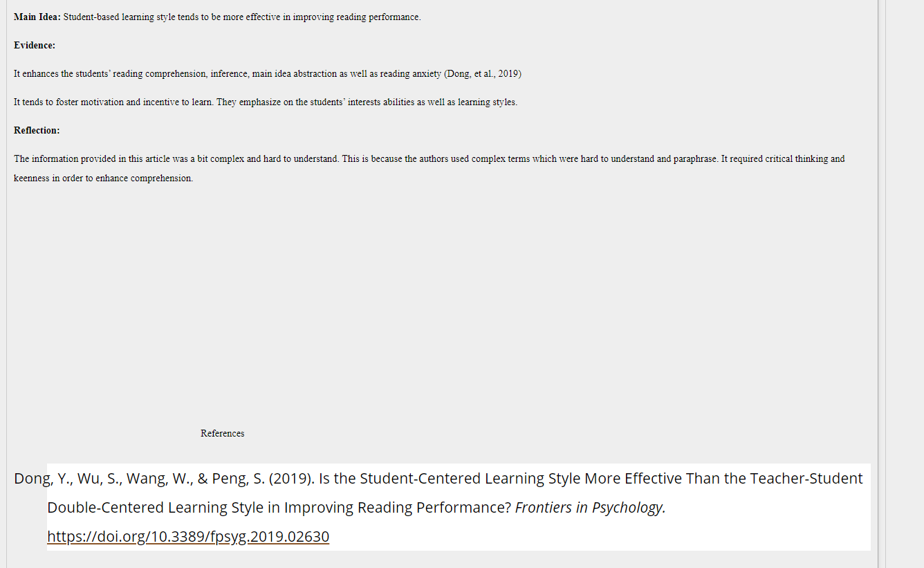Click the bold Main Idea label
This screenshot has width=924, height=568.
click(37, 17)
